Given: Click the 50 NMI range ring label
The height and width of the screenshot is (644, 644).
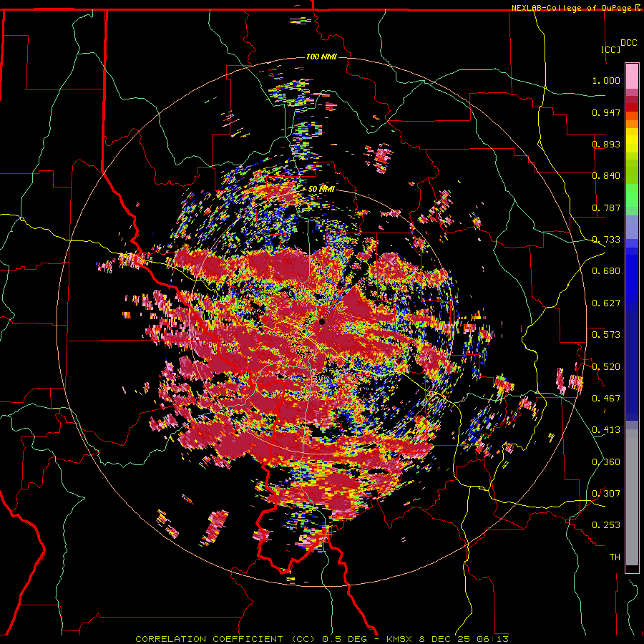Looking at the screenshot, I should click(321, 190).
